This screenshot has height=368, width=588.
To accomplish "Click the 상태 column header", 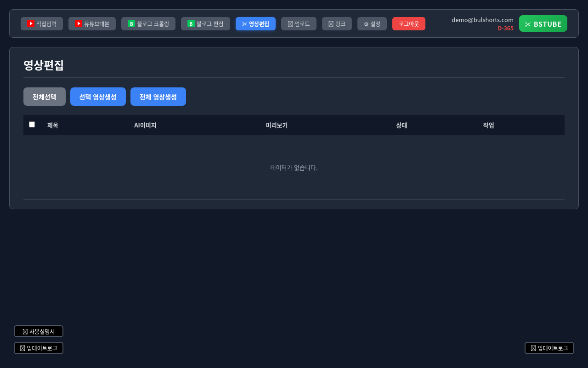I will (x=401, y=125).
